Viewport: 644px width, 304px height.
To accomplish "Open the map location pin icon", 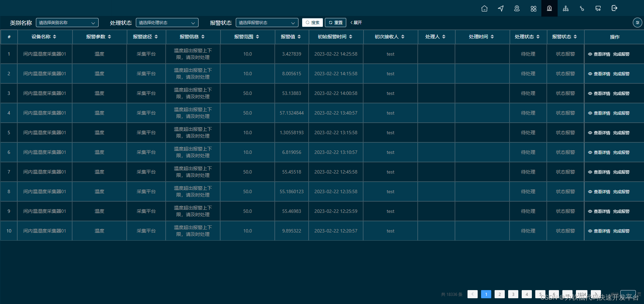I will click(517, 8).
